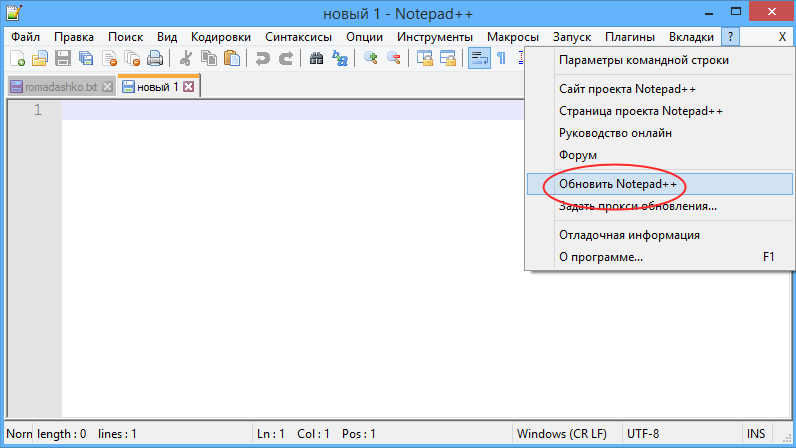Viewport: 796px width, 448px height.
Task: Click the Save floppy disk icon
Action: (x=63, y=58)
